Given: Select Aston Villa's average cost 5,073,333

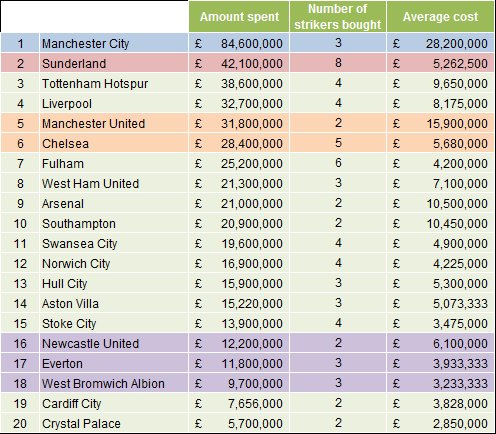Looking at the screenshot, I should point(440,303).
